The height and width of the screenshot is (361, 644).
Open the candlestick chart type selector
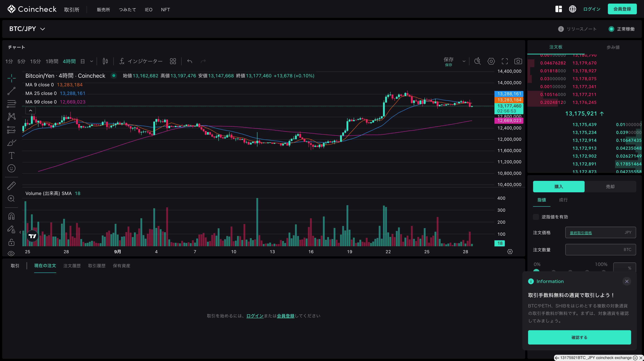point(105,61)
